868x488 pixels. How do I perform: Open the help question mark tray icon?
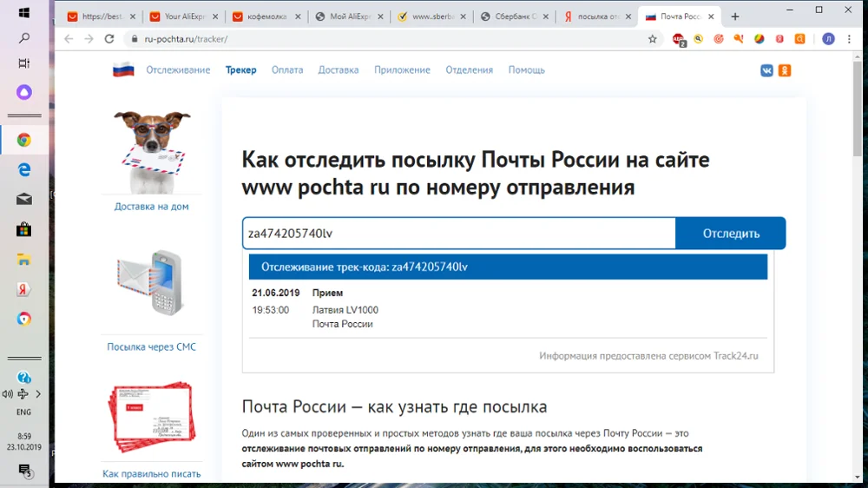23,377
